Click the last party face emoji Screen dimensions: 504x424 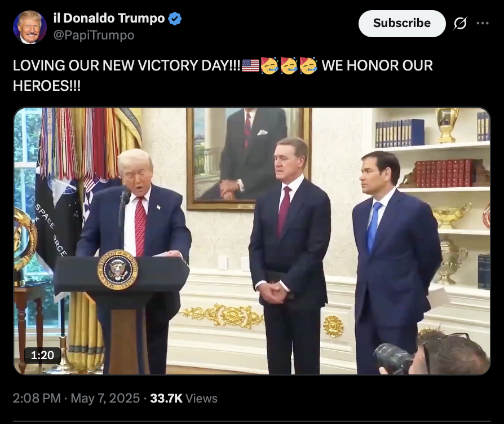click(308, 65)
